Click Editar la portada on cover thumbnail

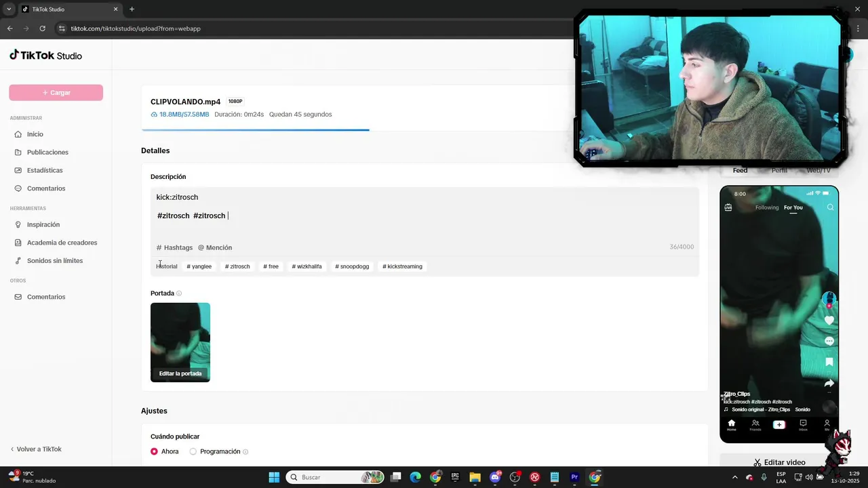click(x=180, y=373)
